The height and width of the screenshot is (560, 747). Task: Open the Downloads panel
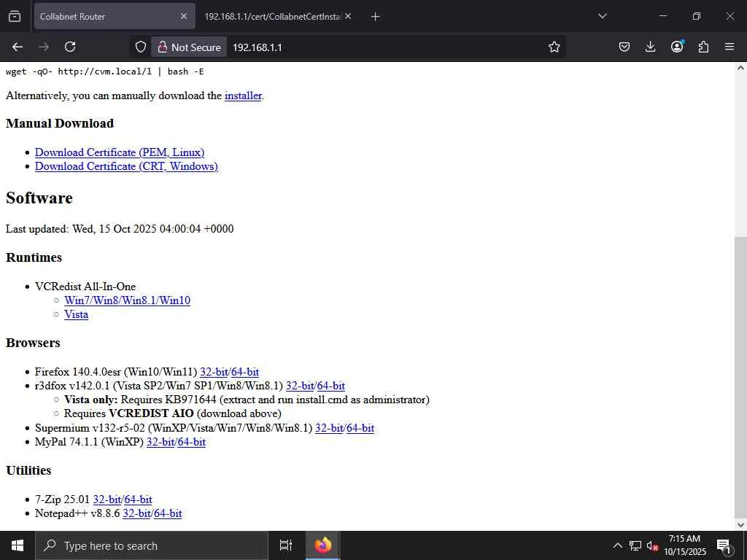click(x=650, y=47)
